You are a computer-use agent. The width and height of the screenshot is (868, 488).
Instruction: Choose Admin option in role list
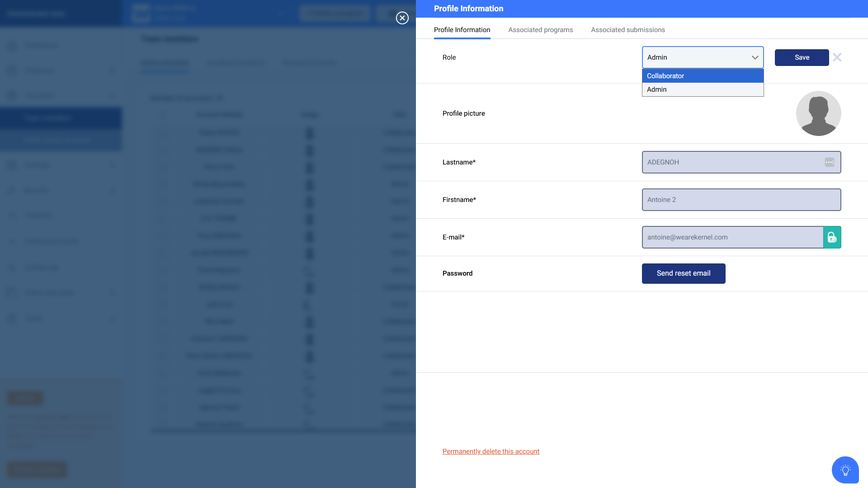pyautogui.click(x=703, y=89)
